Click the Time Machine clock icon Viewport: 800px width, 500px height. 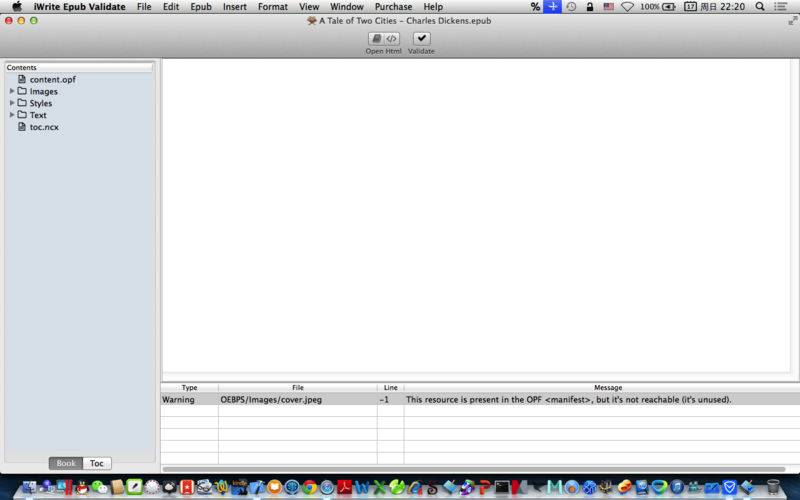[571, 7]
